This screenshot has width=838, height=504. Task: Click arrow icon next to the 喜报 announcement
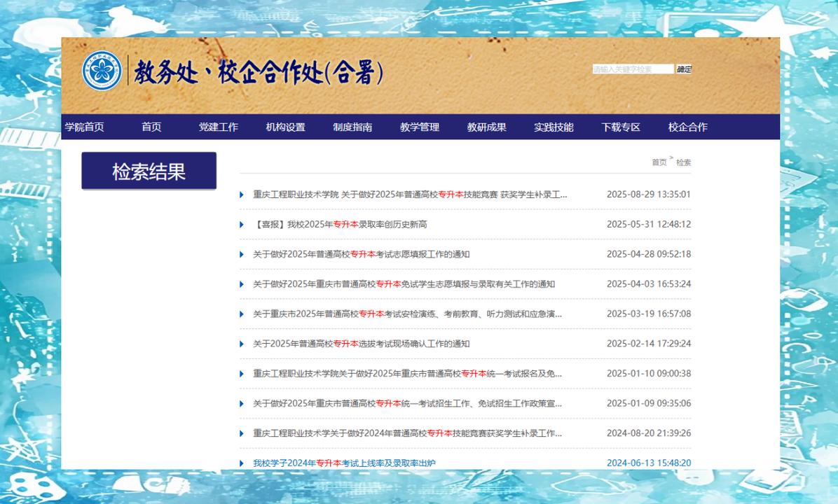pos(241,224)
